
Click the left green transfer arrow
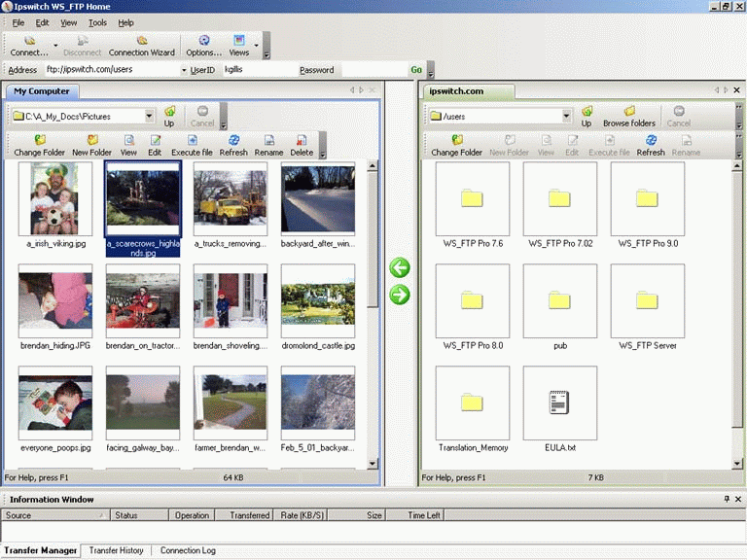pos(399,267)
